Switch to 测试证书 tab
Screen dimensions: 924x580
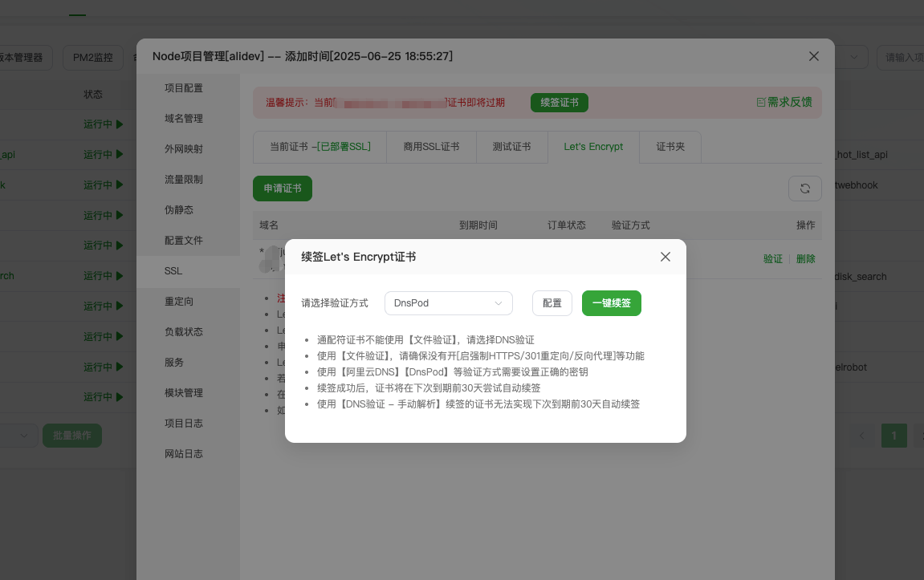pyautogui.click(x=512, y=147)
